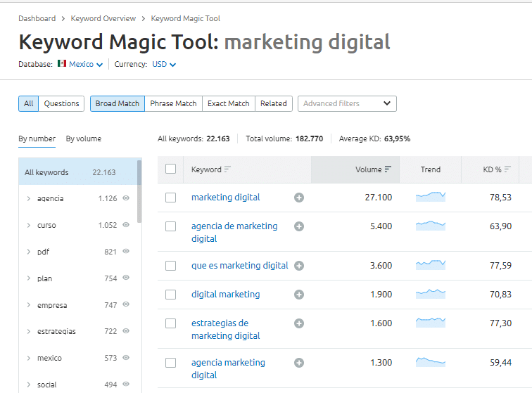Toggle visibility of 'agencia' group
This screenshot has width=532, height=393.
tap(126, 198)
